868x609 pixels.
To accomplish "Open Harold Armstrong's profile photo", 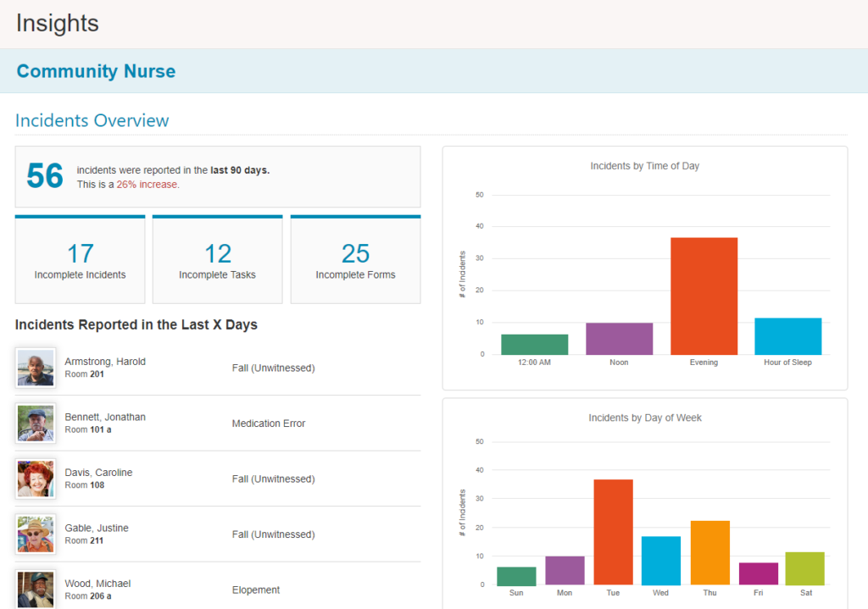I will (35, 368).
